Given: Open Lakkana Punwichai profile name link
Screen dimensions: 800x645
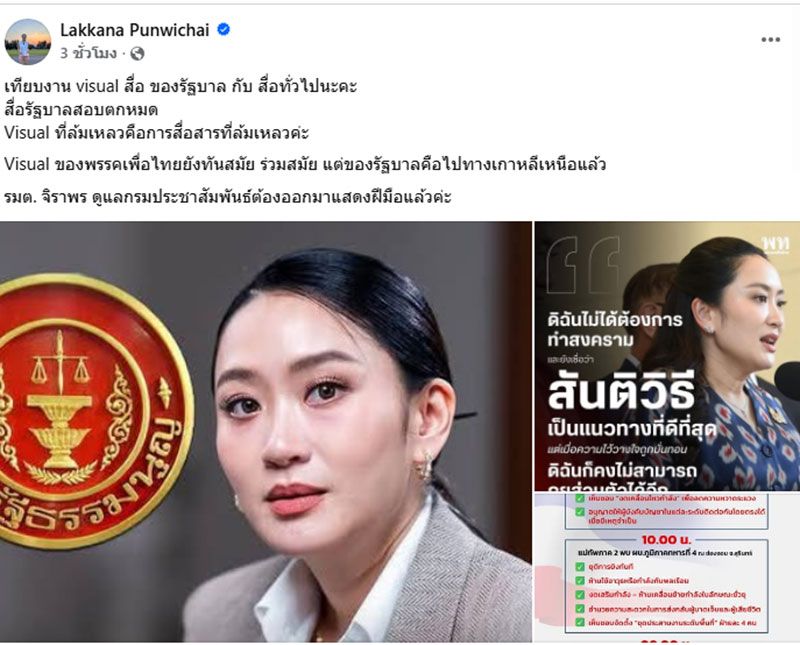Looking at the screenshot, I should [135, 30].
